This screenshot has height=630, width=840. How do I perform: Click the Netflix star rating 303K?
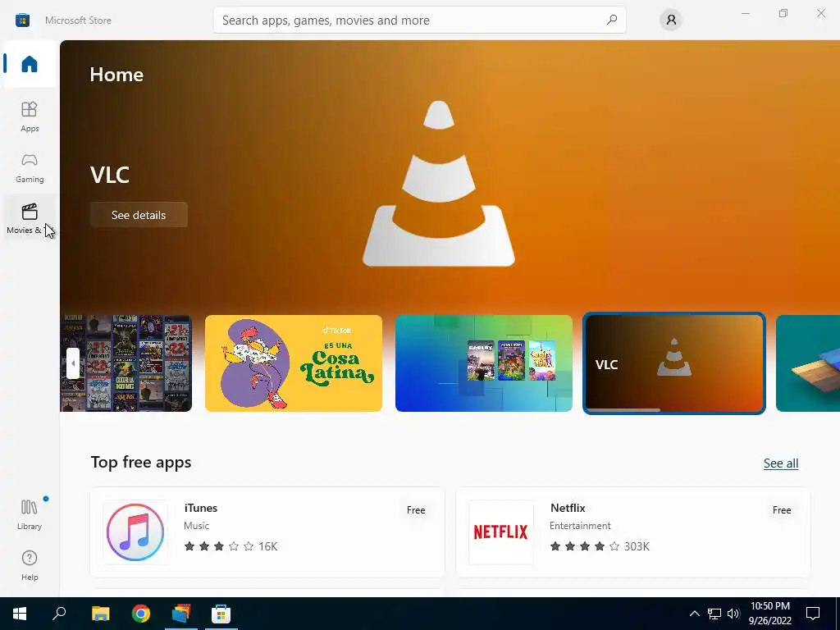[600, 546]
